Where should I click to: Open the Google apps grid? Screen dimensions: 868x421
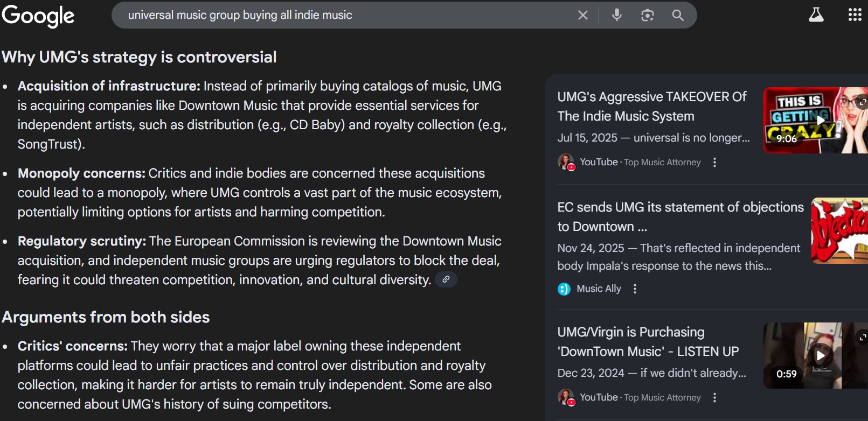point(855,15)
